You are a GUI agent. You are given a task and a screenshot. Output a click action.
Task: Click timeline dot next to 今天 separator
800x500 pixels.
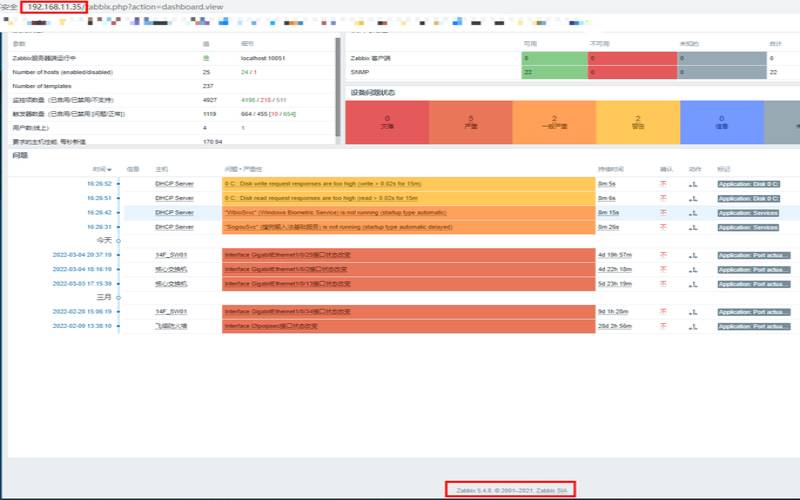point(119,241)
